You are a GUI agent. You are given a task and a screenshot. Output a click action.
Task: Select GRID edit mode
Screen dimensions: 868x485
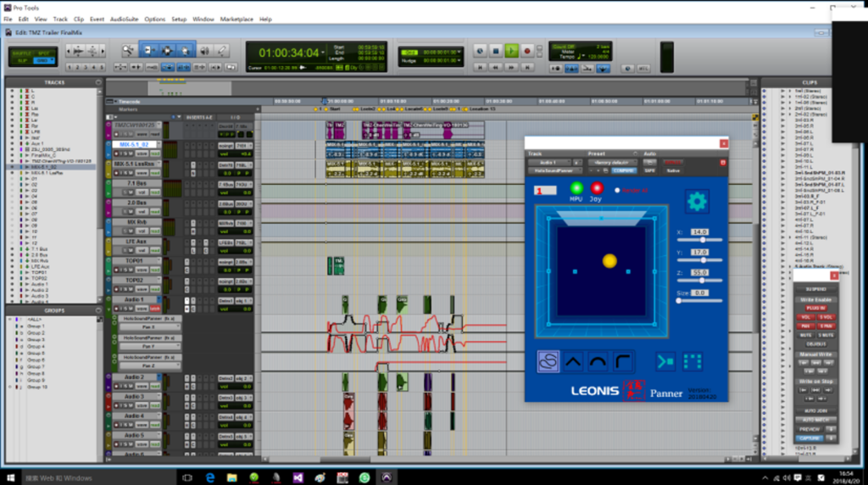coord(44,60)
